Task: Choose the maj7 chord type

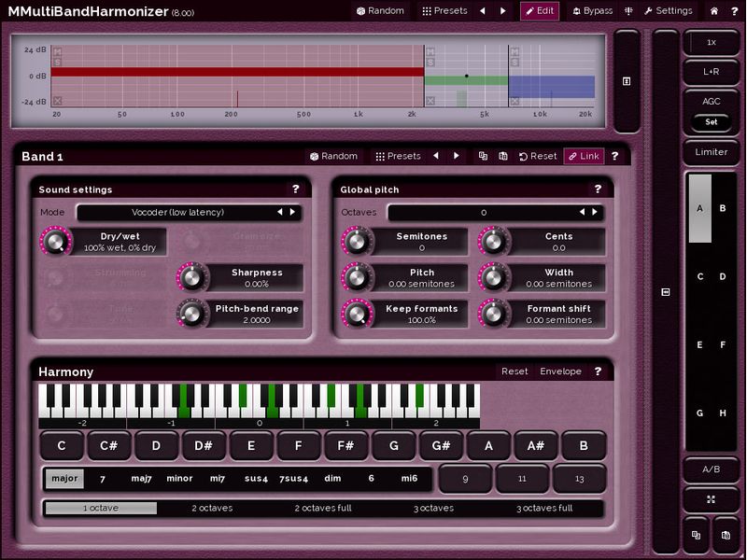Action: tap(142, 479)
